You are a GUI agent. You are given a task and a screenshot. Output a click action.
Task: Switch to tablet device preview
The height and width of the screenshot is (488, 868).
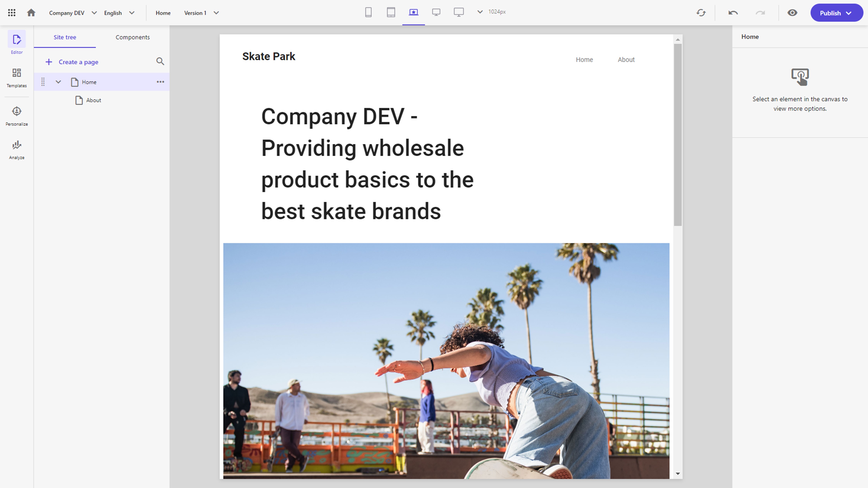tap(391, 12)
